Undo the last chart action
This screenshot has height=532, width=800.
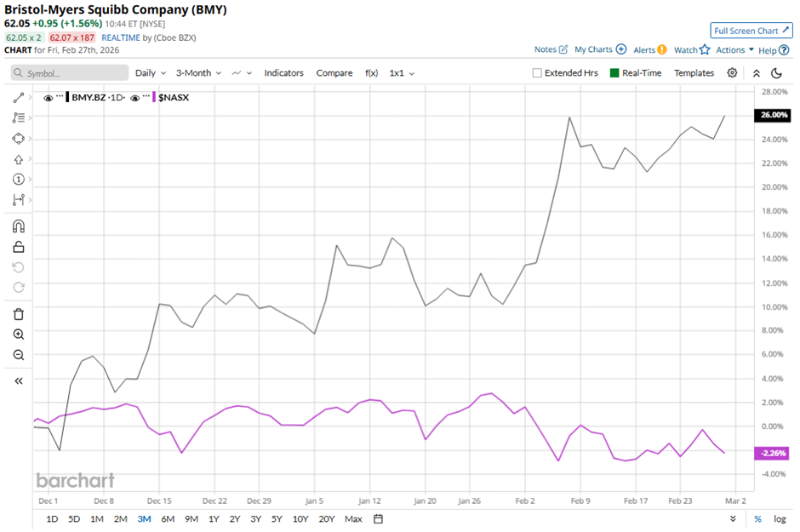point(19,267)
